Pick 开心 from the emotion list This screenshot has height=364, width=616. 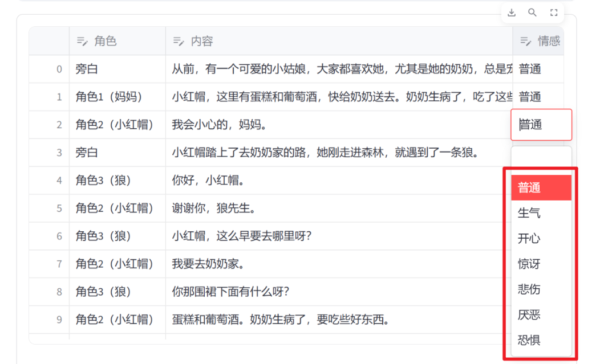coord(541,239)
